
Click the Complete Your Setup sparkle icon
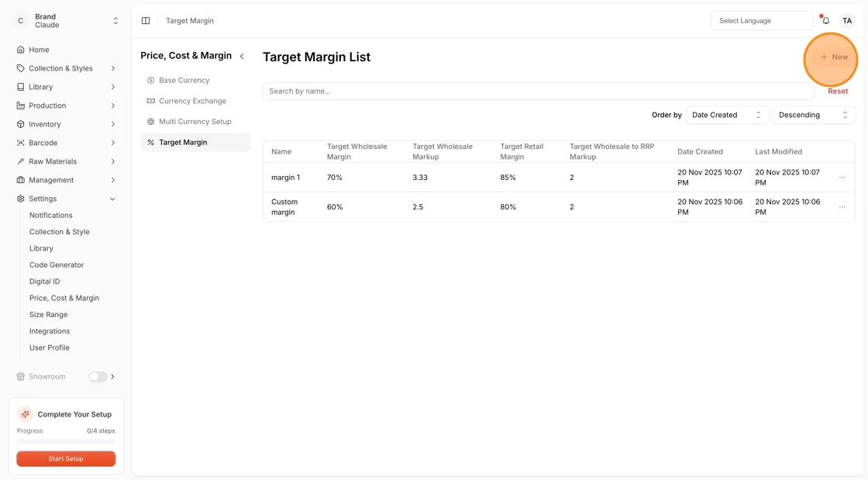tap(25, 414)
